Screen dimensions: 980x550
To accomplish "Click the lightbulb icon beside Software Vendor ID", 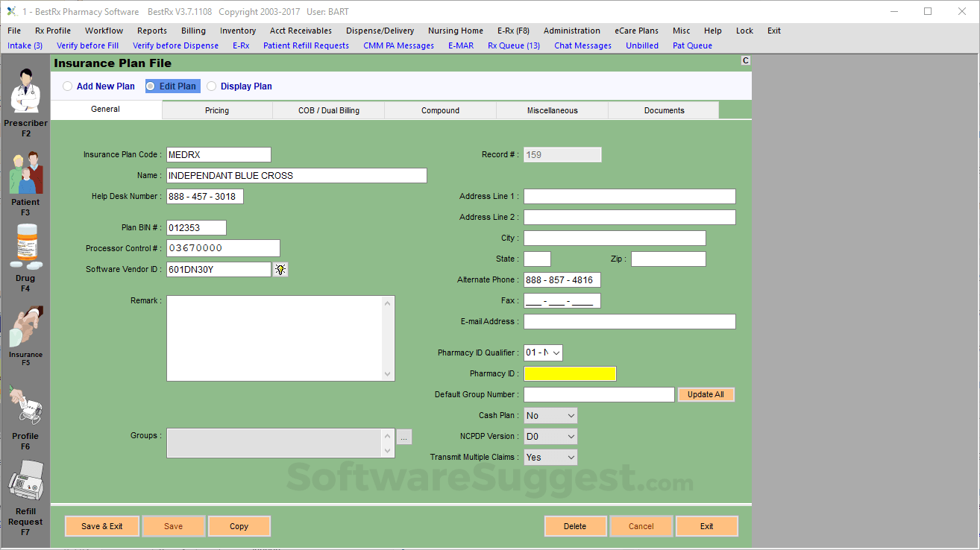I will [x=280, y=269].
